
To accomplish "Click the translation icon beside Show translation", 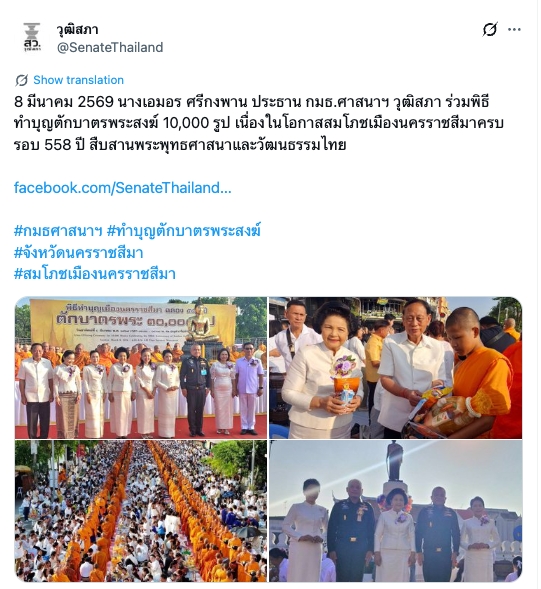I will click(22, 80).
